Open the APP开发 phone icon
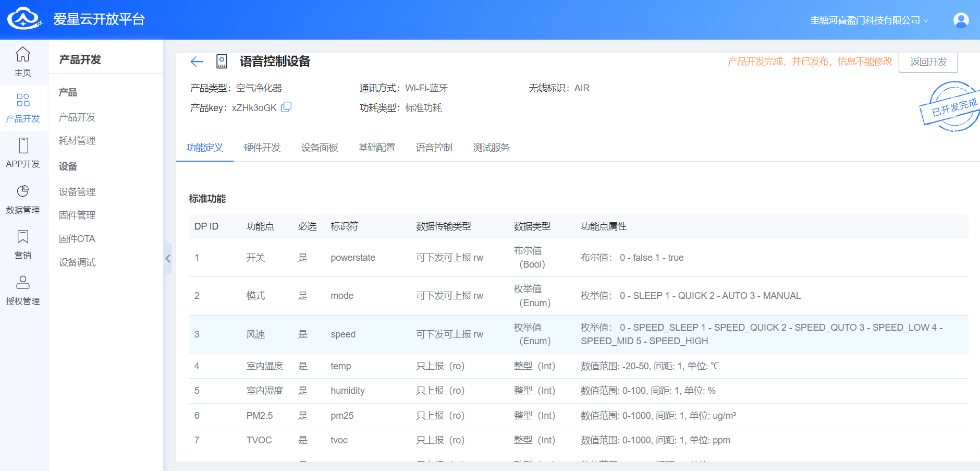 (23, 145)
